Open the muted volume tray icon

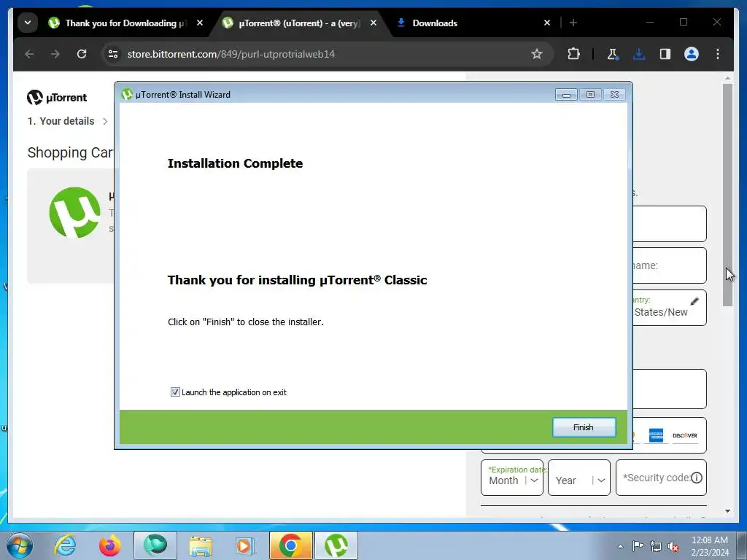[673, 546]
